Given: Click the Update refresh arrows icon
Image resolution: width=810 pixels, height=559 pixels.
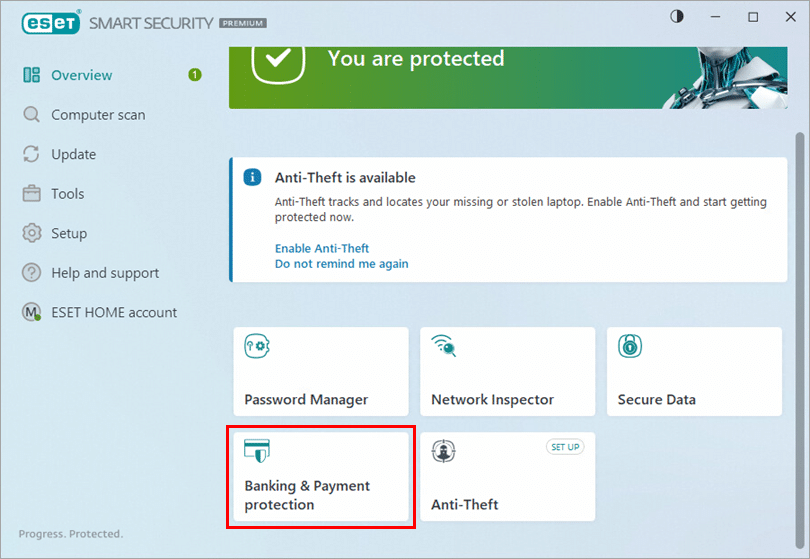Looking at the screenshot, I should click(x=31, y=154).
